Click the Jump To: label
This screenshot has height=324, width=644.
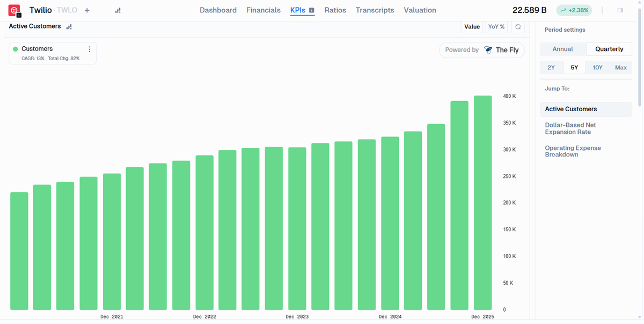[x=557, y=89]
